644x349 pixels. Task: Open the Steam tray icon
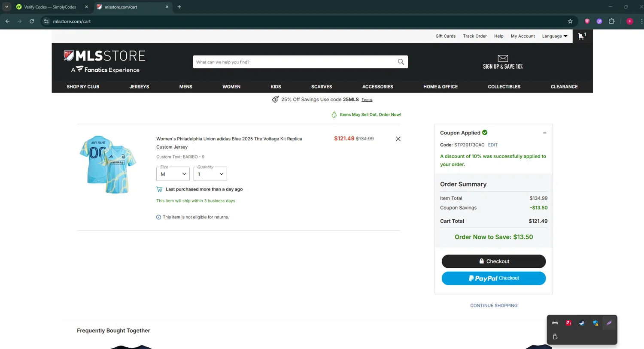click(582, 323)
